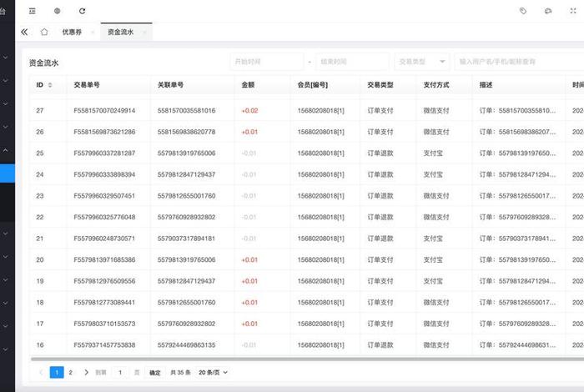This screenshot has width=584, height=392.
Task: Sort the table by ID column arrows
Action: coord(50,85)
